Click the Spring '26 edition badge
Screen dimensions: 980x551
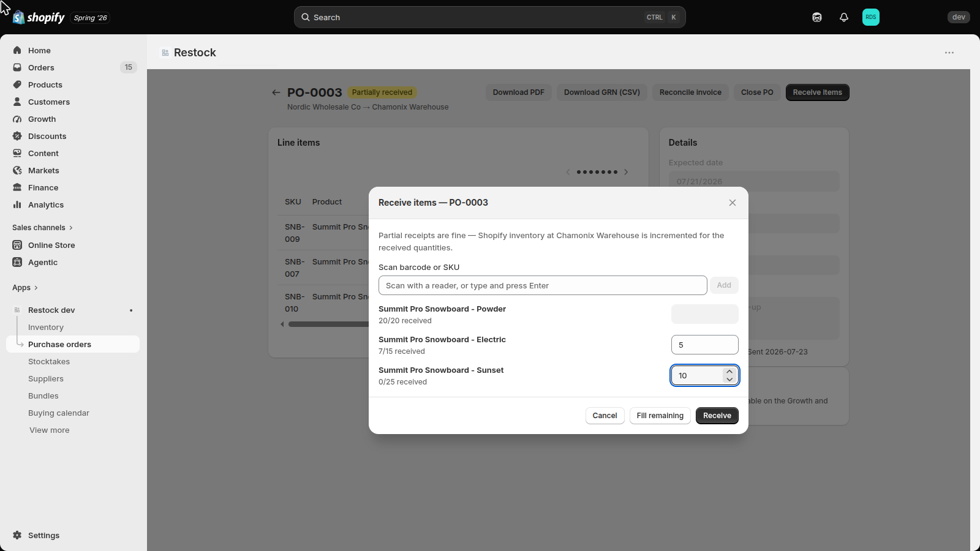point(91,18)
